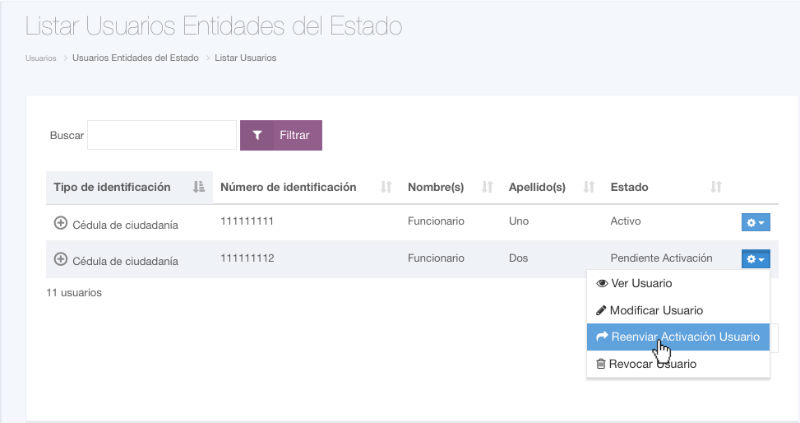Click the funnel icon on Filtrar button
The width and height of the screenshot is (800, 423).
pyautogui.click(x=257, y=135)
